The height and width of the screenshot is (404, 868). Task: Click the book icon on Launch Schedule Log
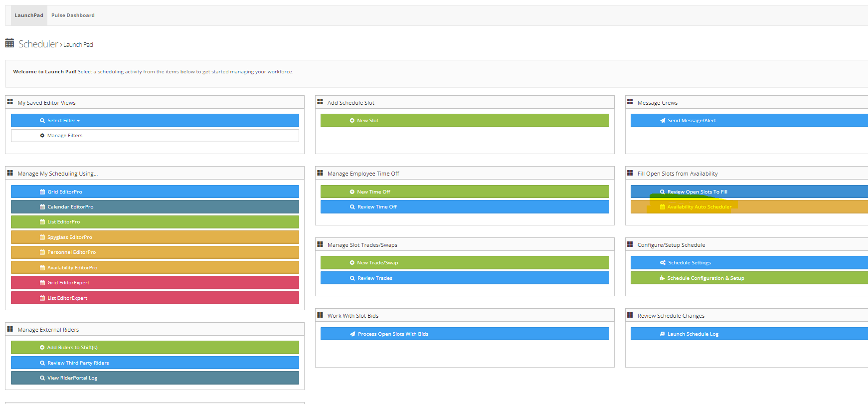[663, 334]
